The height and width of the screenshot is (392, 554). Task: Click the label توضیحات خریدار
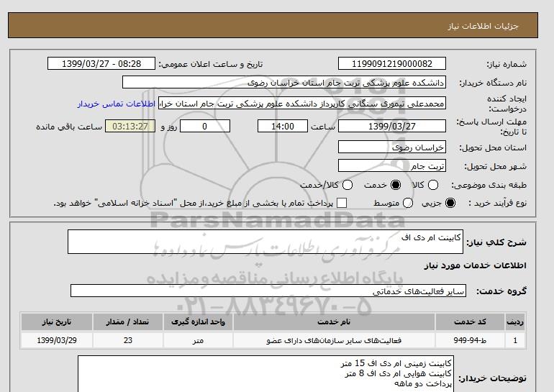tap(492, 378)
